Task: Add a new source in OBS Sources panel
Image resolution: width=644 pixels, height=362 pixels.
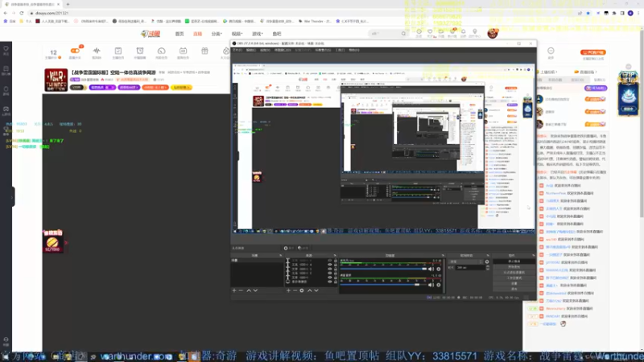Action: 288,290
